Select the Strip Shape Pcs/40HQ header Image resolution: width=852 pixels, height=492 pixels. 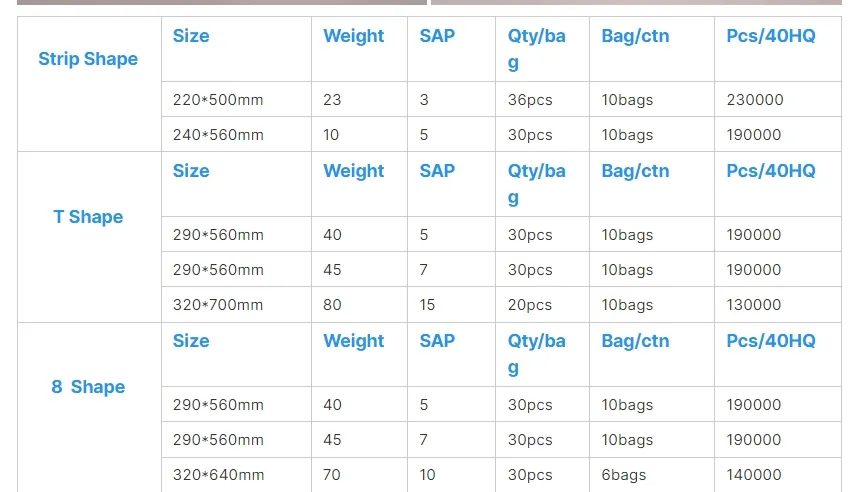coord(770,36)
